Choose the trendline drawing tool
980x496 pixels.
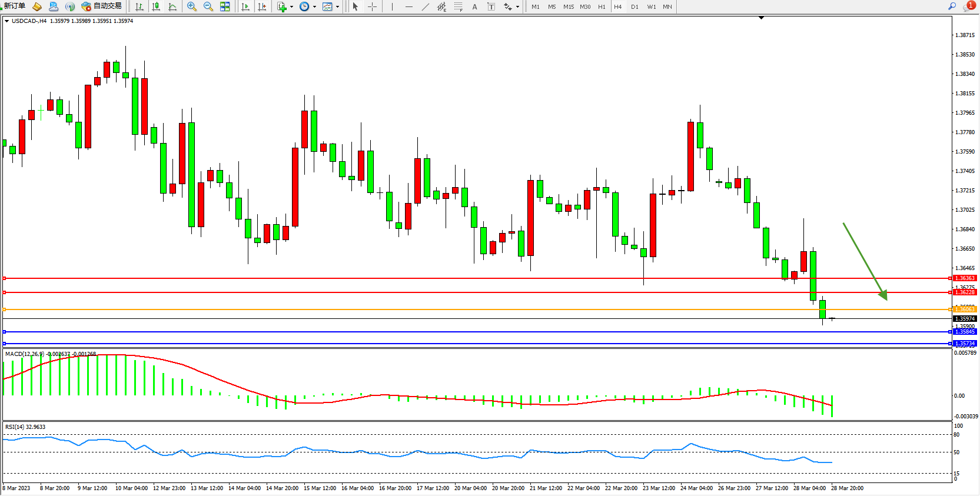click(x=426, y=6)
